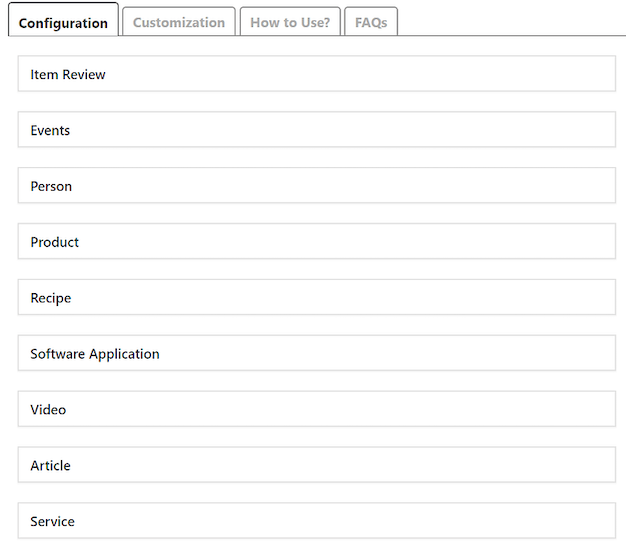Switch to the Configuration tab
This screenshot has height=549, width=626.
[x=63, y=20]
